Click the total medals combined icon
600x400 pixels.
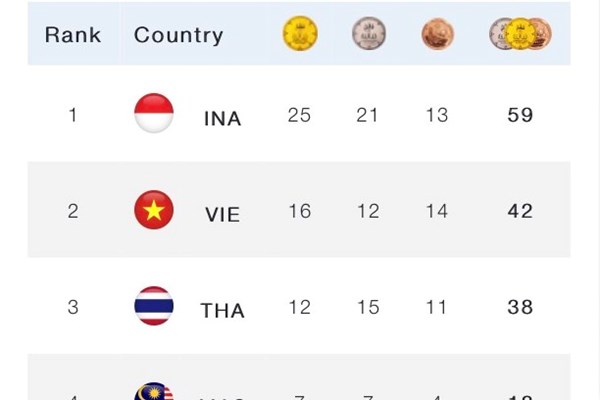tap(520, 34)
